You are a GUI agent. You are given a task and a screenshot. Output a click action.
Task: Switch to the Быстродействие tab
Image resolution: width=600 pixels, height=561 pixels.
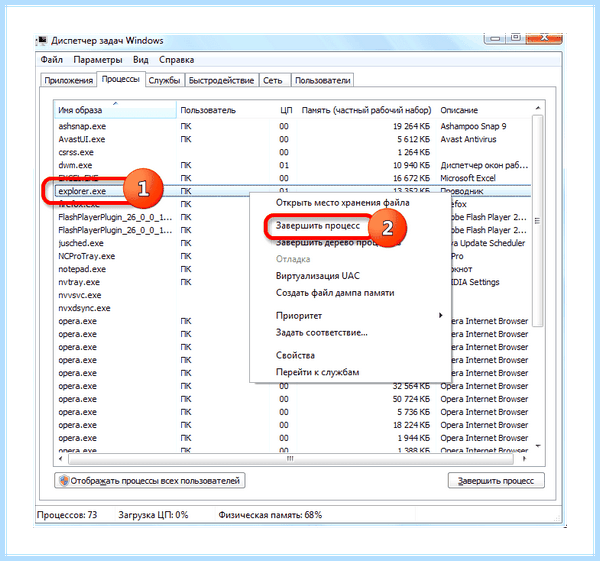pos(221,80)
